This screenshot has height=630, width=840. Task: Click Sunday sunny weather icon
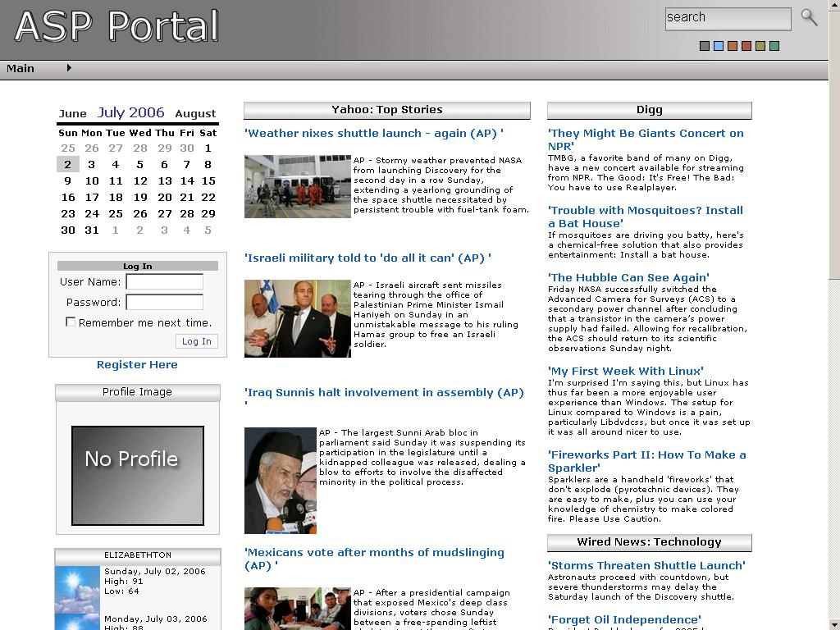[78, 589]
